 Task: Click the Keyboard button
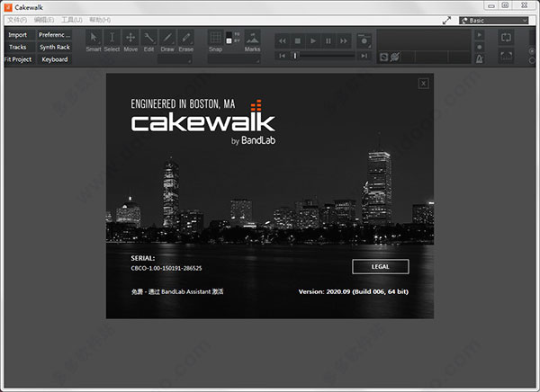click(x=54, y=59)
